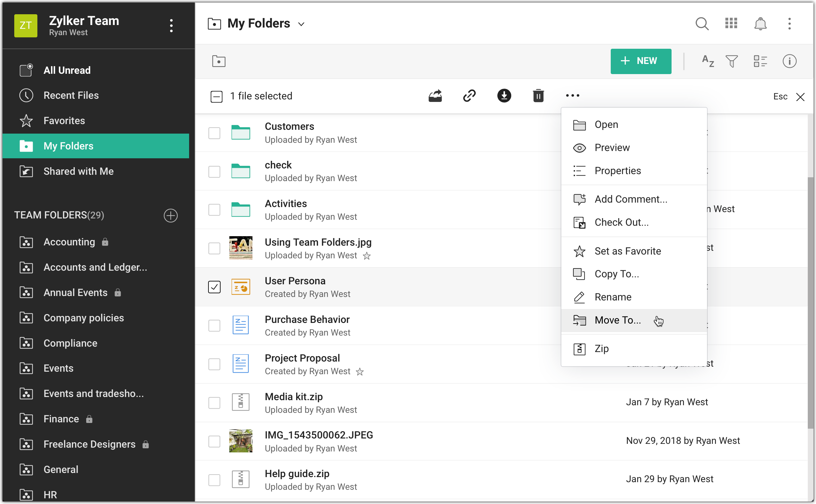Open the Zylker Team options menu
This screenshot has height=504, width=816.
pos(171,26)
